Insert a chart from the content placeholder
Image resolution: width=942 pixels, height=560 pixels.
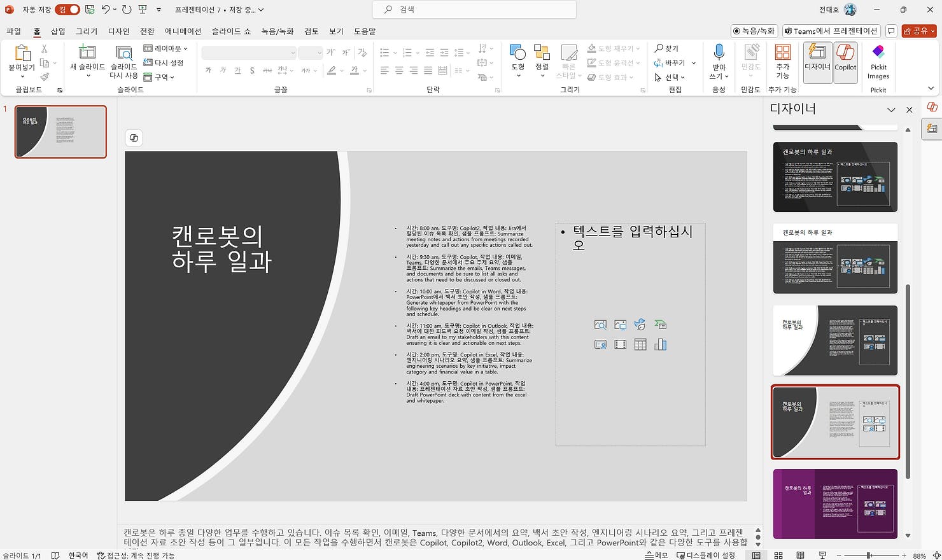(660, 344)
